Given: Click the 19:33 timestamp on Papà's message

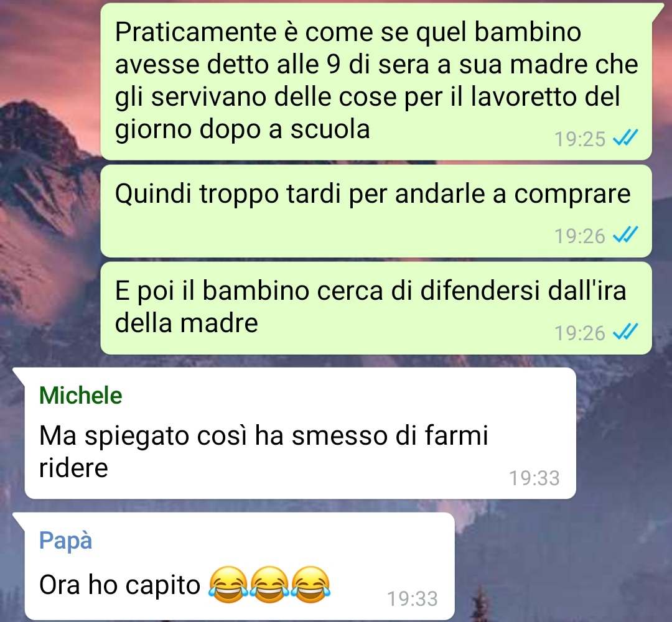Looking at the screenshot, I should point(413,599).
